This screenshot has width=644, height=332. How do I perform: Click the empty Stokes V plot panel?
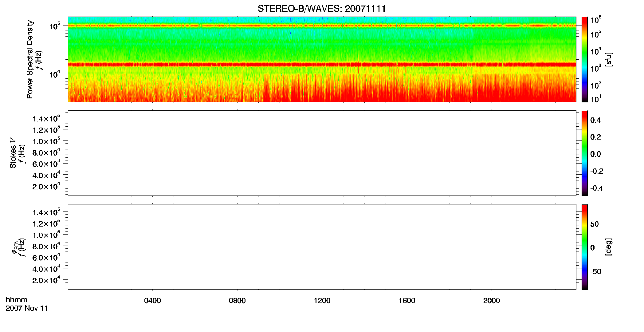coord(322,153)
